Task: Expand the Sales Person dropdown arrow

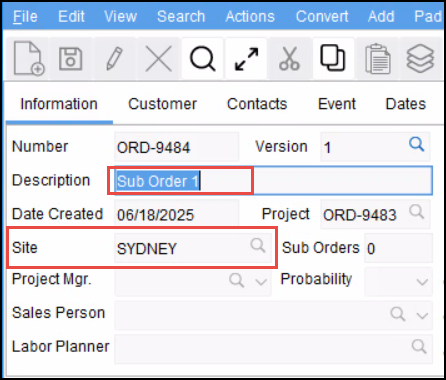Action: pyautogui.click(x=422, y=315)
